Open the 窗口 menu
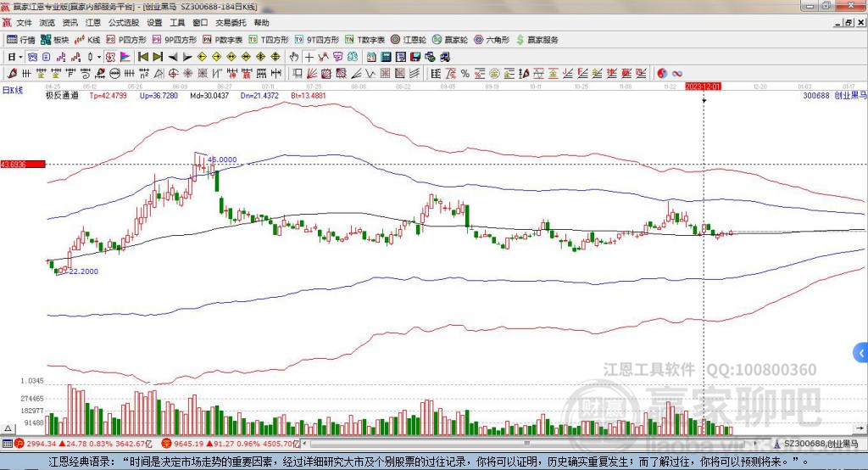 [200, 23]
